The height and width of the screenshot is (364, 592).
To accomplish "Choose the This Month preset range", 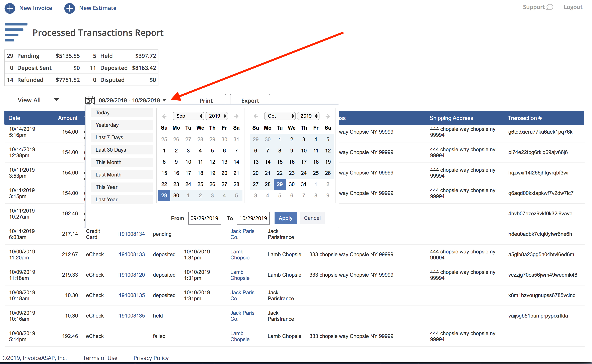I will pos(122,162).
